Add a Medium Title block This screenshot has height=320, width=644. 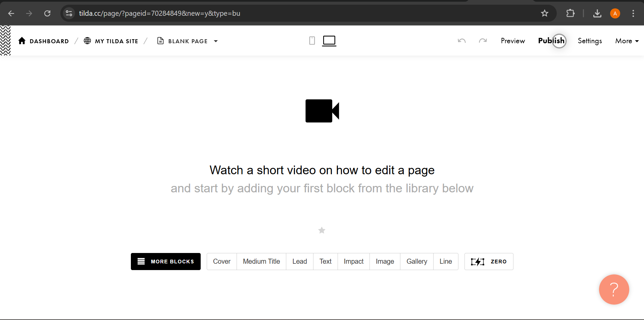coord(261,261)
